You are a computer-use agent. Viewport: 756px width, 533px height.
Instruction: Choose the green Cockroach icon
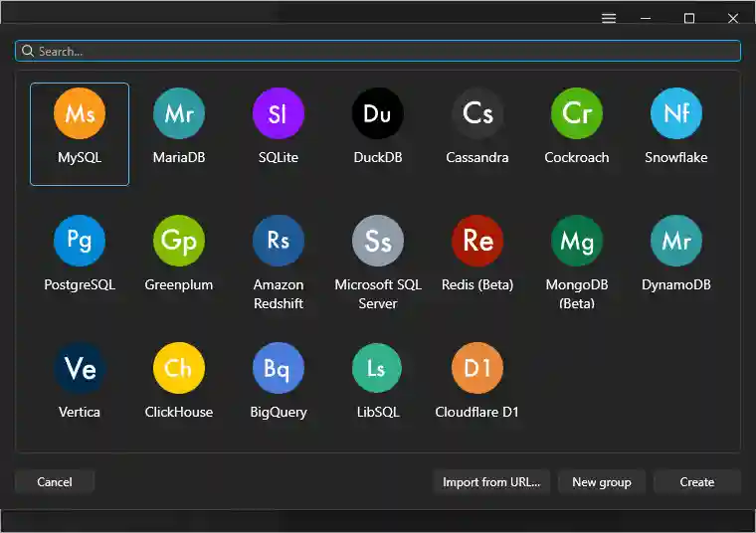tap(577, 113)
